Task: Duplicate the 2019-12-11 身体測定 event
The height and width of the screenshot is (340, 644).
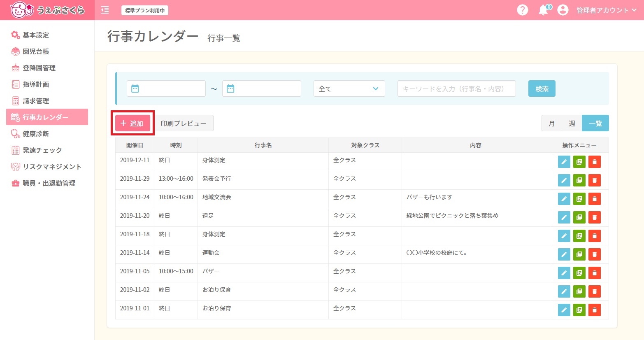Action: point(579,162)
